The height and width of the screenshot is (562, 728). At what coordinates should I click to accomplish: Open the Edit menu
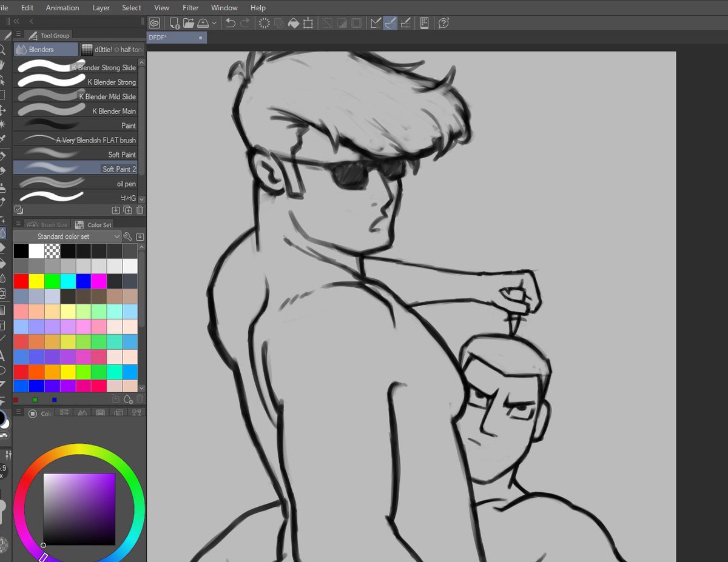coord(27,8)
